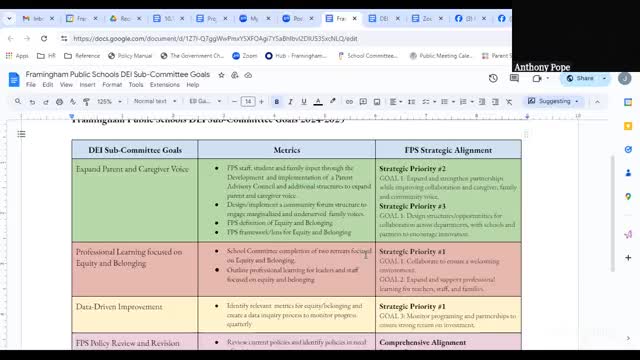Insert link using toolbar icon

(x=349, y=102)
